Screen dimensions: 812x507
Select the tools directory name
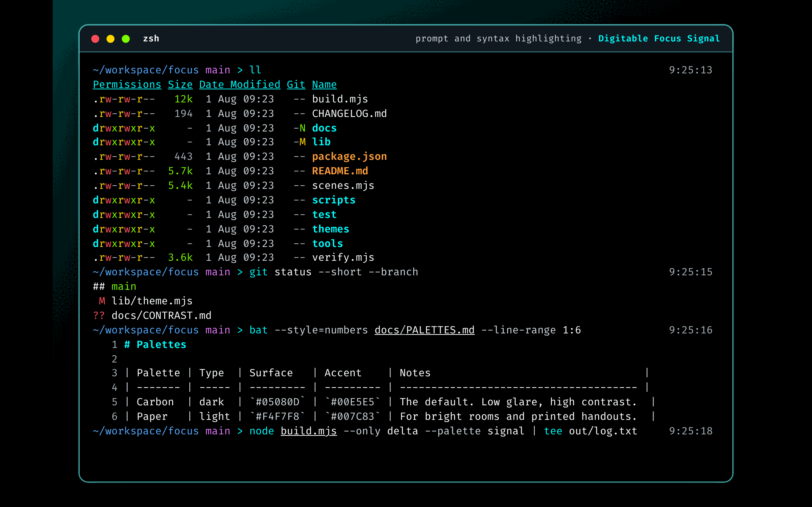coord(327,244)
